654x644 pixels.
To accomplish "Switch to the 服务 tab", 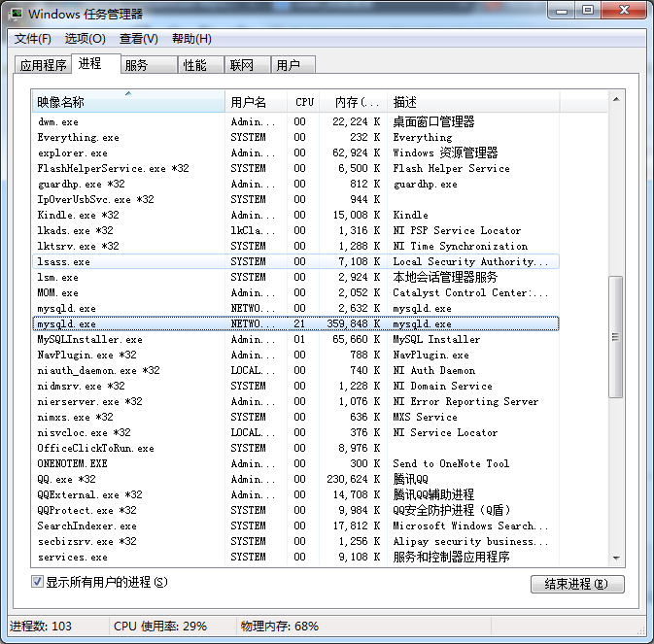I will pyautogui.click(x=150, y=65).
